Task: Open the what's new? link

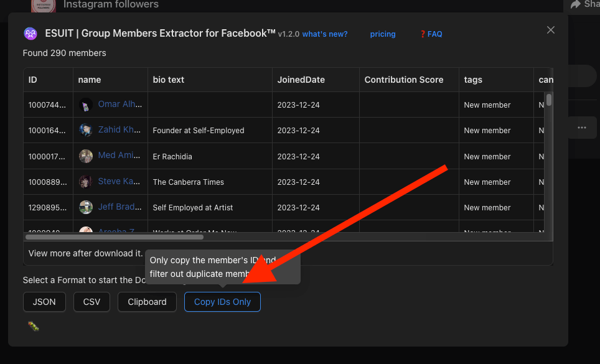Action: [325, 34]
